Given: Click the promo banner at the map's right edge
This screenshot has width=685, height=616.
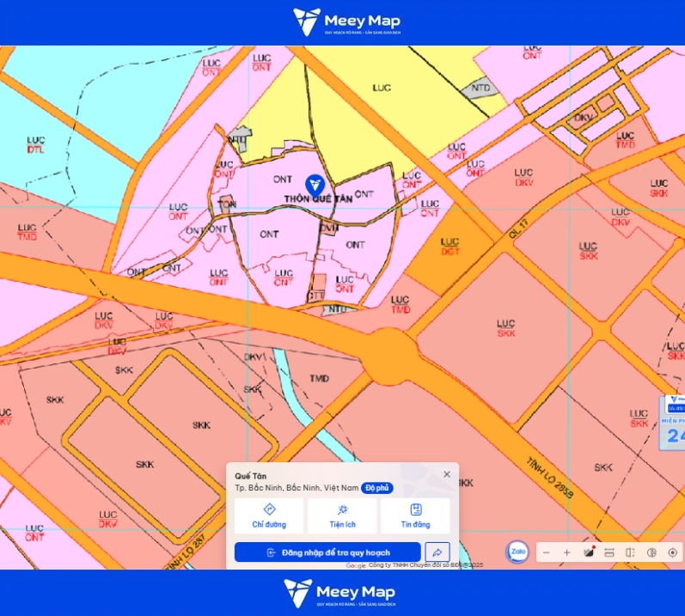Looking at the screenshot, I should pos(672,422).
